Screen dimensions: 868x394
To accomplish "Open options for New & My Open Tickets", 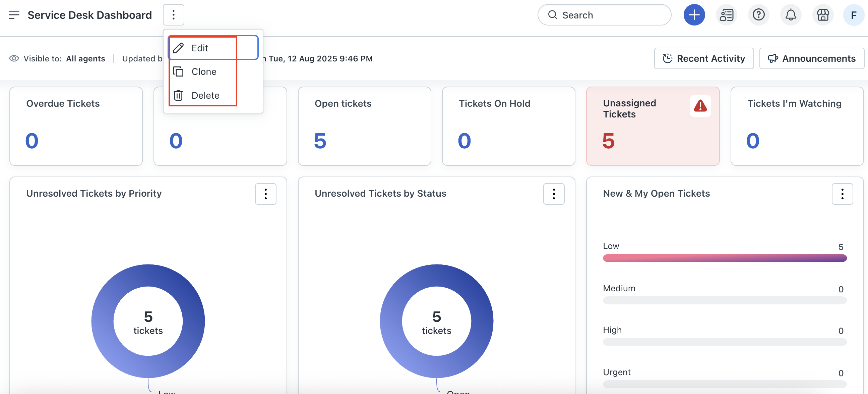I will coord(842,194).
